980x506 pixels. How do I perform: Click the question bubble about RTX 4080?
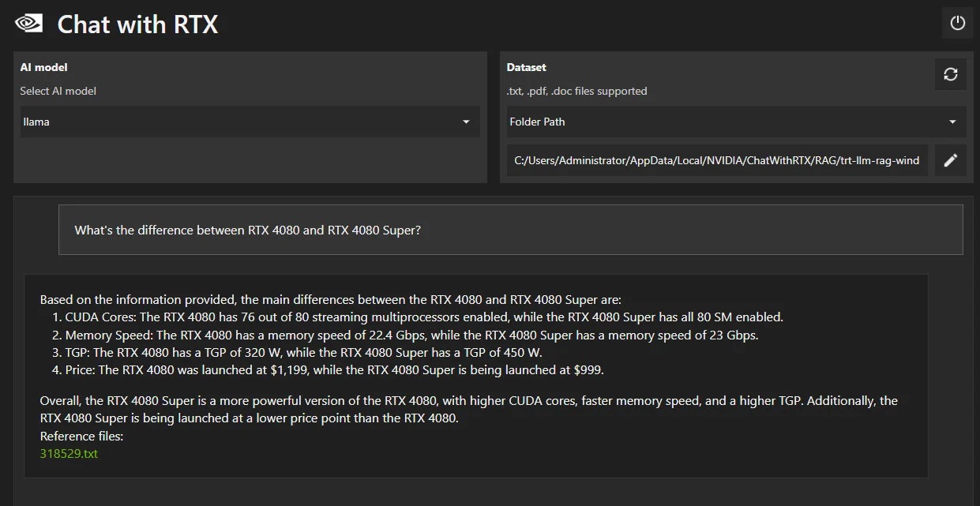(511, 230)
